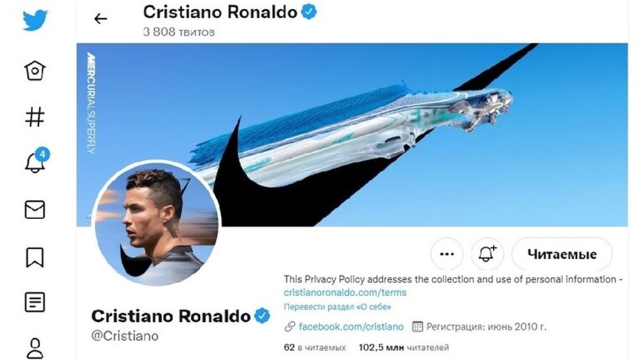This screenshot has width=644, height=362.
Task: Open Bookmarks icon in sidebar
Action: point(35,257)
